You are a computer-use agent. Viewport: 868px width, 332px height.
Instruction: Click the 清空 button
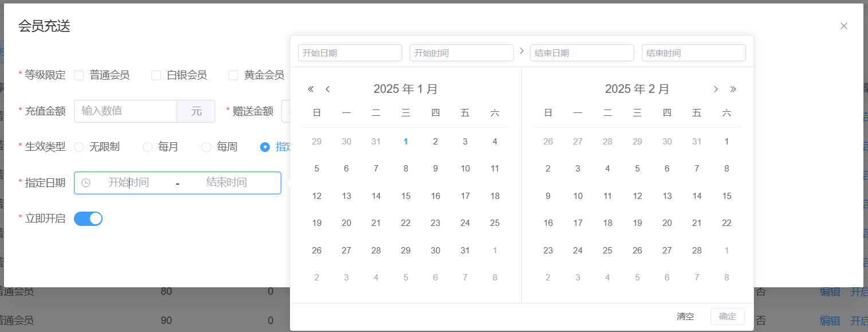(685, 317)
